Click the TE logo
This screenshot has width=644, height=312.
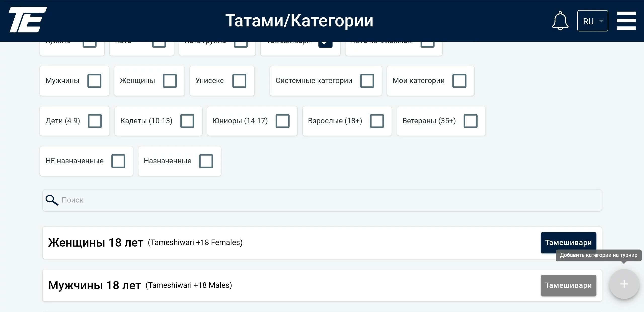tap(28, 20)
